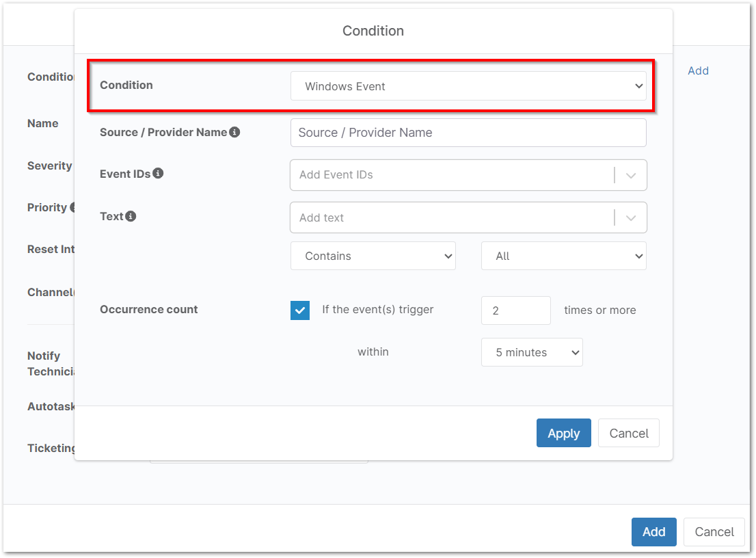The image size is (756, 558).
Task: Click the info icon beside the Text label
Action: point(131,216)
